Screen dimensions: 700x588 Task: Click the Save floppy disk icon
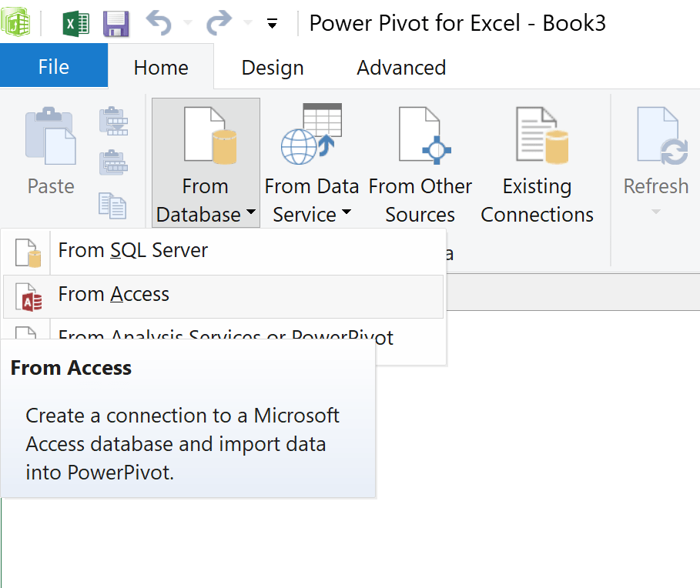(x=116, y=24)
